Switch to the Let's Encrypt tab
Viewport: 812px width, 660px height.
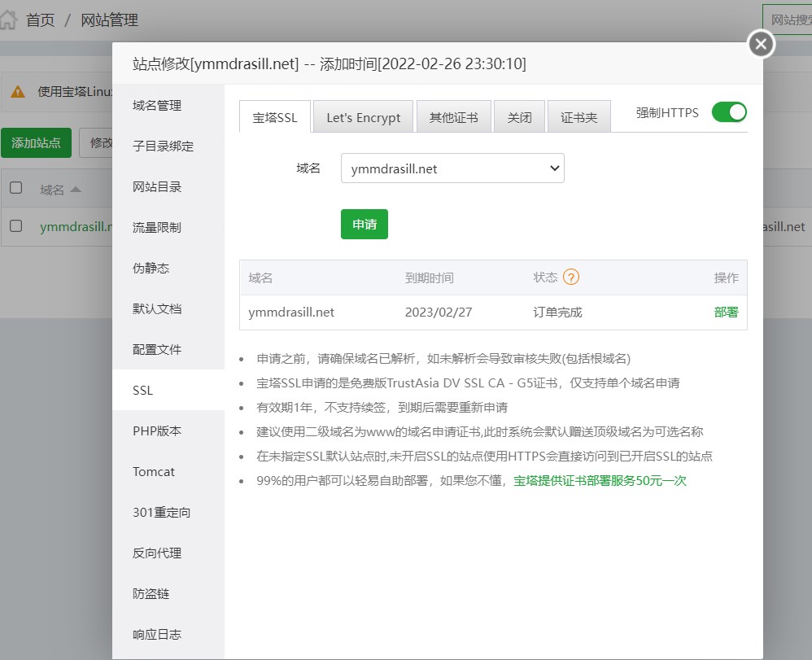point(363,117)
